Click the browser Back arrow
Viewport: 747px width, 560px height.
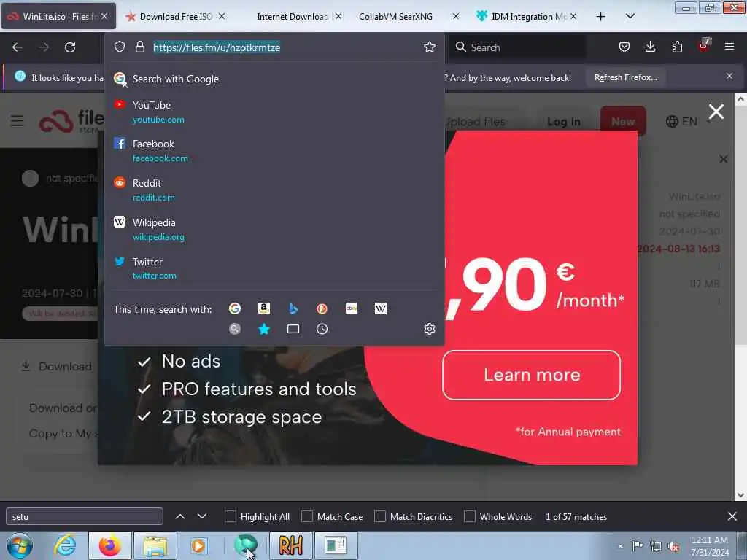click(x=18, y=47)
